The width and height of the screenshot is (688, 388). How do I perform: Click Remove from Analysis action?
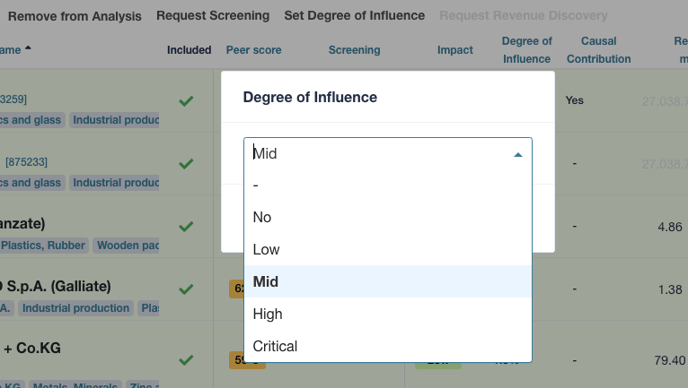coord(75,16)
